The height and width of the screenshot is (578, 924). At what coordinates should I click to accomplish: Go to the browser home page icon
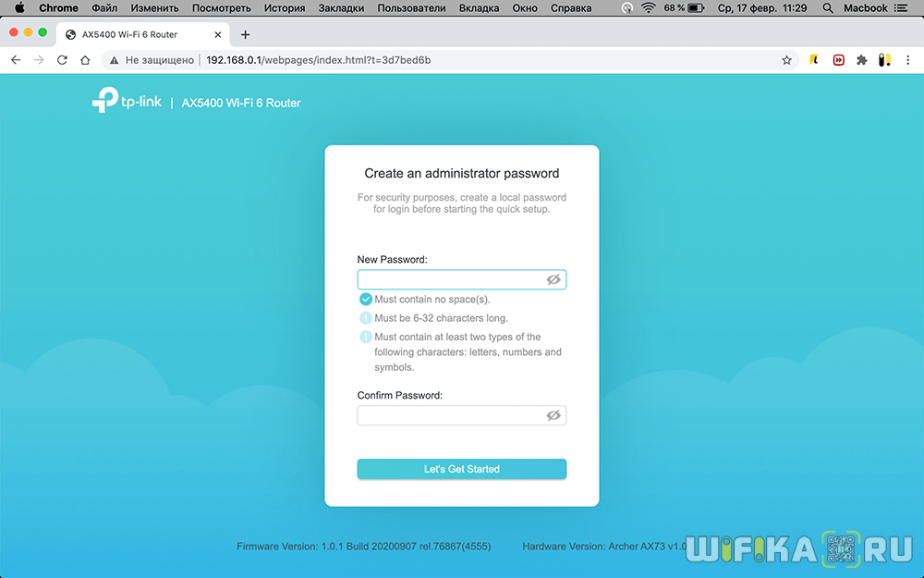(85, 60)
